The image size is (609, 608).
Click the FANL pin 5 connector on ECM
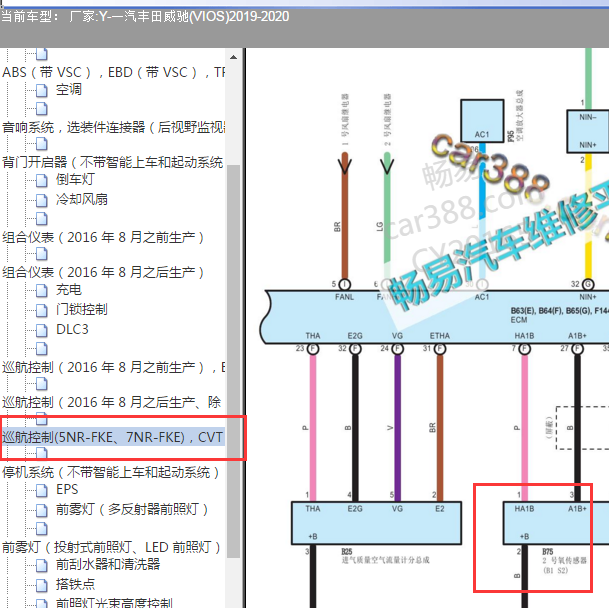point(345,284)
